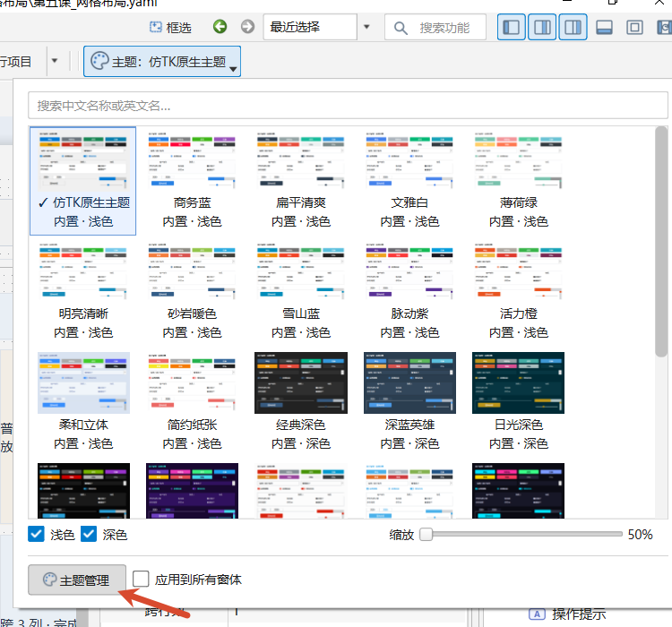The image size is (672, 627).
Task: Apply the 经典深色 dark theme
Action: tap(300, 402)
